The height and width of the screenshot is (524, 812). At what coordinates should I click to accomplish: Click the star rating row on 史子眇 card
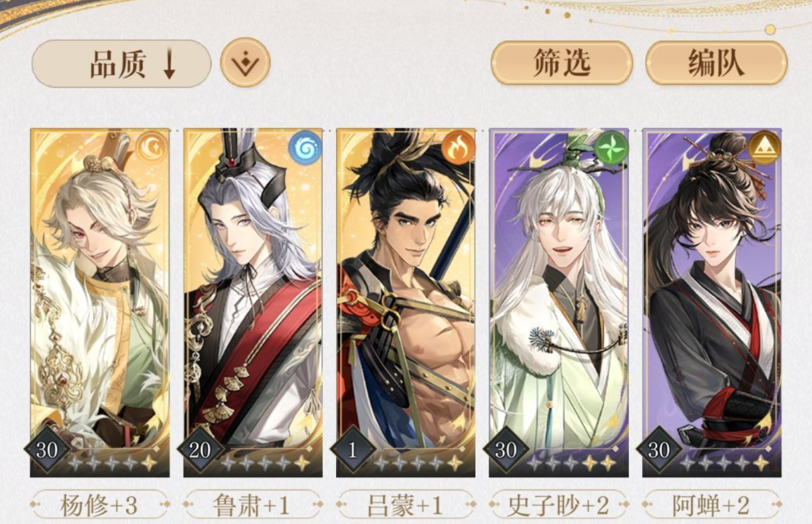tap(571, 464)
